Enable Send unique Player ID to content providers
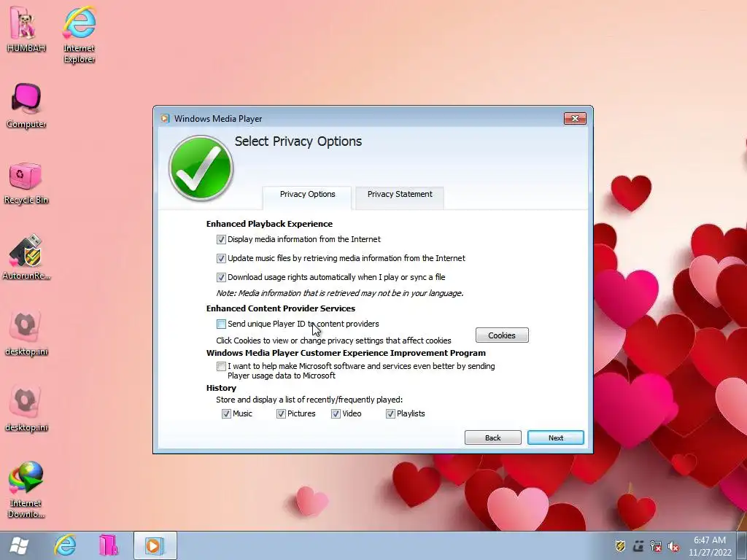 click(x=221, y=324)
